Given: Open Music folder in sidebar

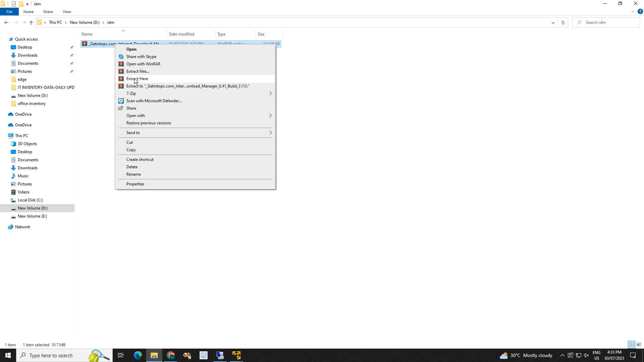Looking at the screenshot, I should point(23,176).
